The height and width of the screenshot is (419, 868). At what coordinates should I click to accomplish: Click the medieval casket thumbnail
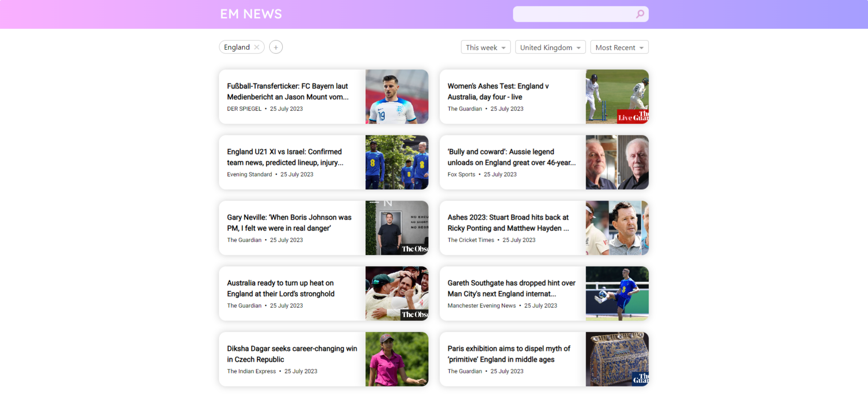pyautogui.click(x=617, y=359)
